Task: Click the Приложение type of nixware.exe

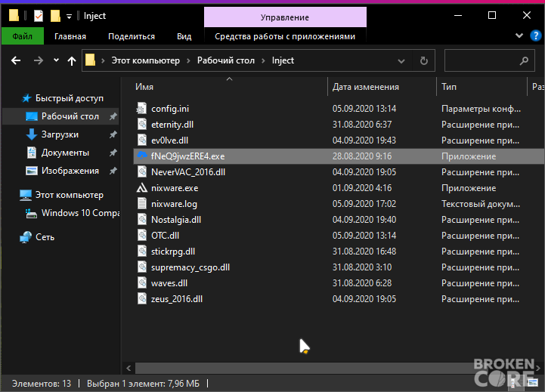Action: [469, 188]
